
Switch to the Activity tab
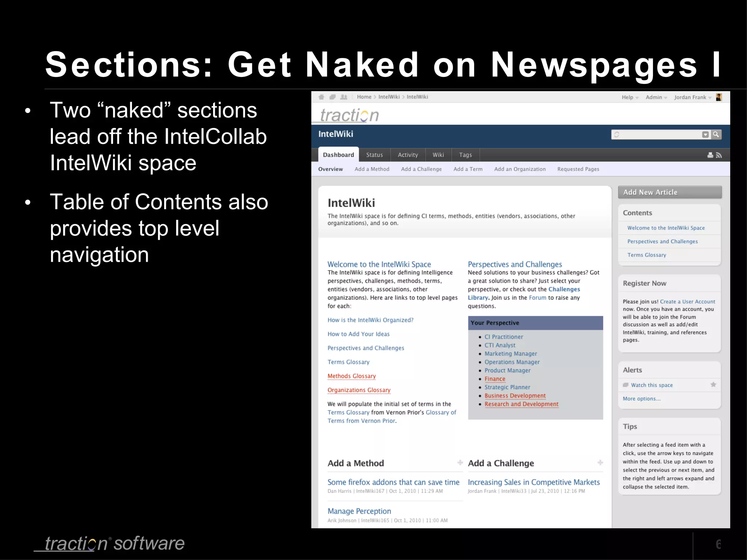tap(408, 155)
